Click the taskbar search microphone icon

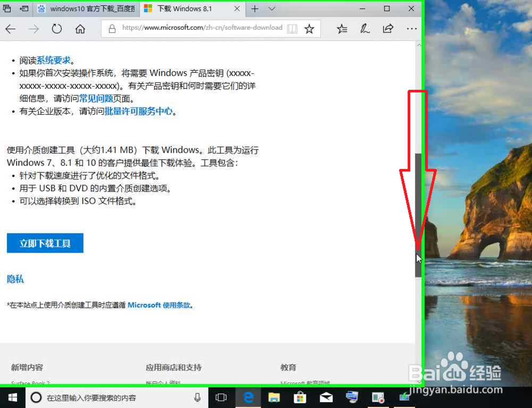click(197, 397)
